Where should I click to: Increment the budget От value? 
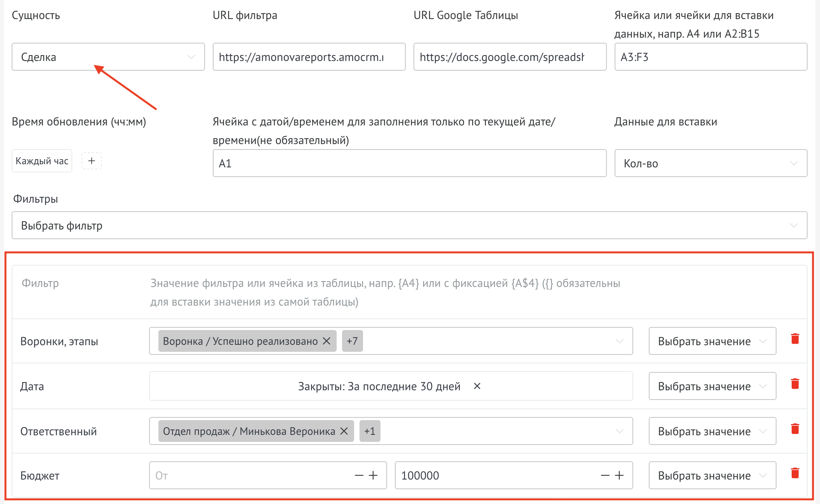(x=373, y=475)
